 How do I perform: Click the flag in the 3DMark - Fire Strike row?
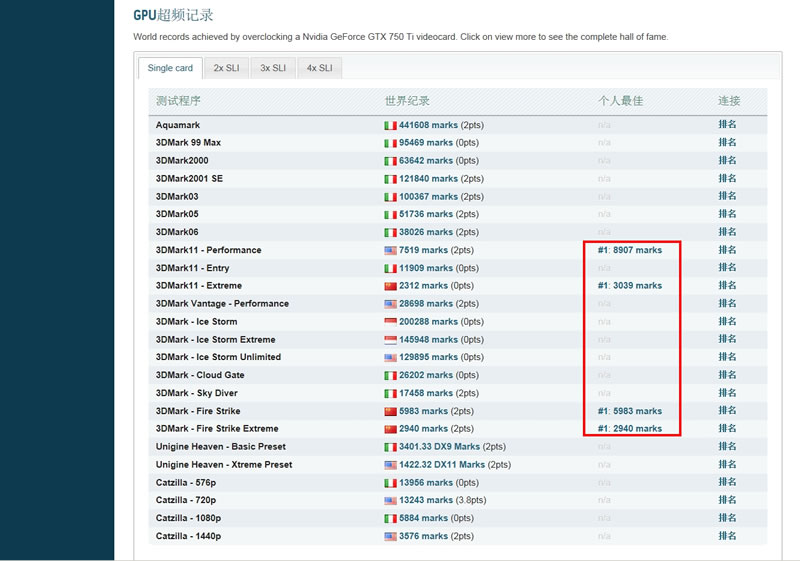click(x=390, y=411)
